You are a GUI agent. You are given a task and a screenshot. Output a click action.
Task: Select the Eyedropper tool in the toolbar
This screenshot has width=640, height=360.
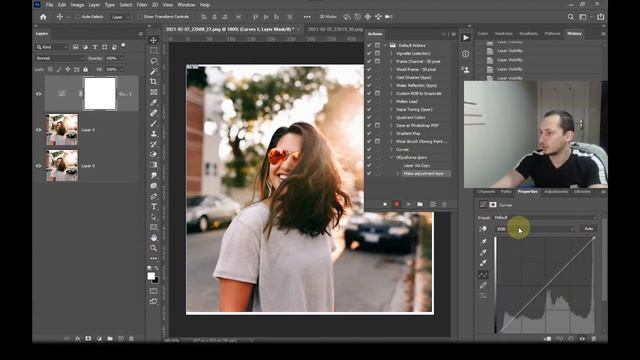pos(153,102)
